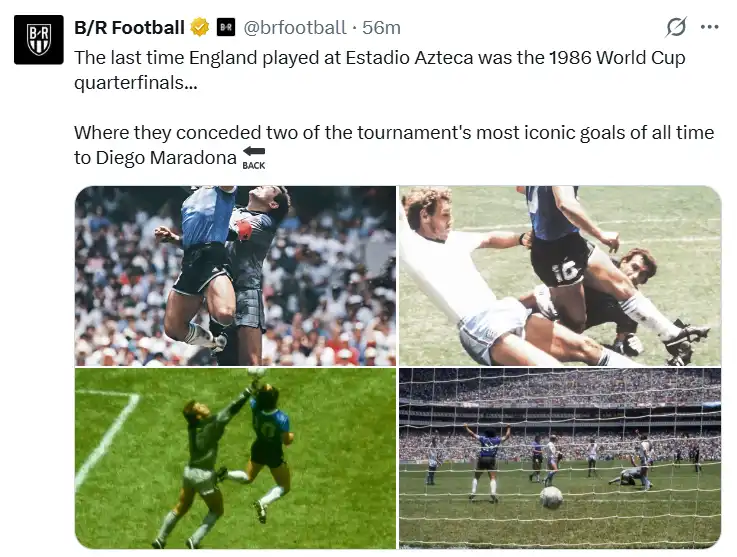Open the top-left header-jump photo
Image resolution: width=737 pixels, height=557 pixels.
(235, 276)
